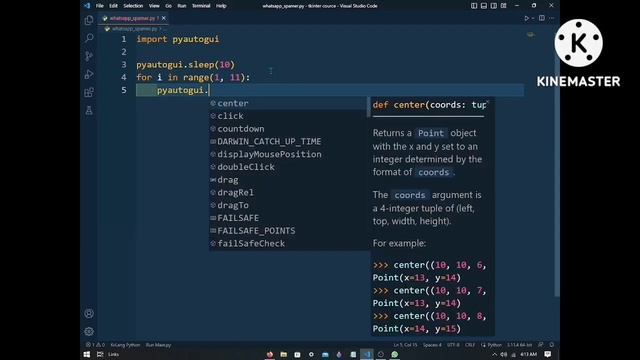Click the whatsapp_spamer.py breadcrumb
Image resolution: width=640 pixels, height=360 pixels.
134,29
